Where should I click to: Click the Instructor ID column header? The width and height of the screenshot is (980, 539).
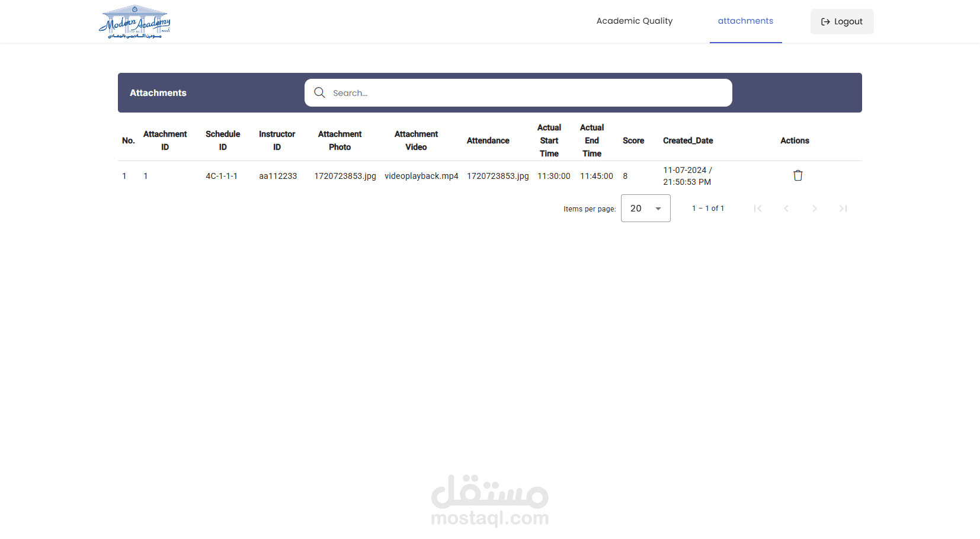[277, 140]
